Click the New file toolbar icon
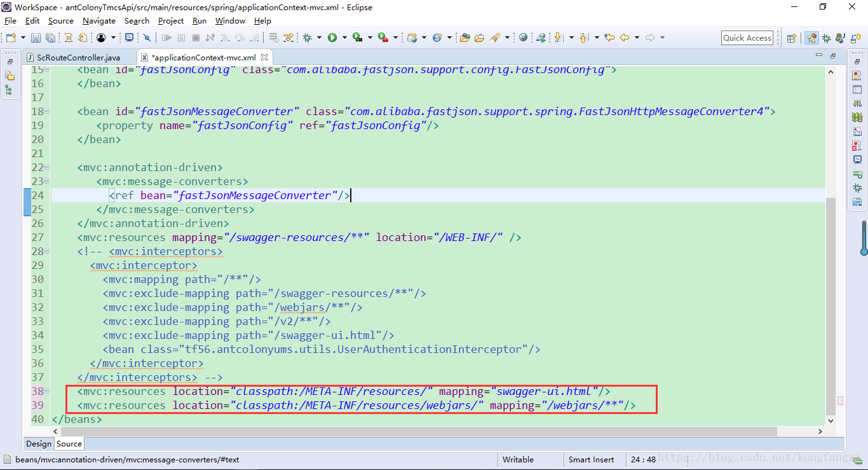Image resolution: width=868 pixels, height=470 pixels. (x=11, y=38)
